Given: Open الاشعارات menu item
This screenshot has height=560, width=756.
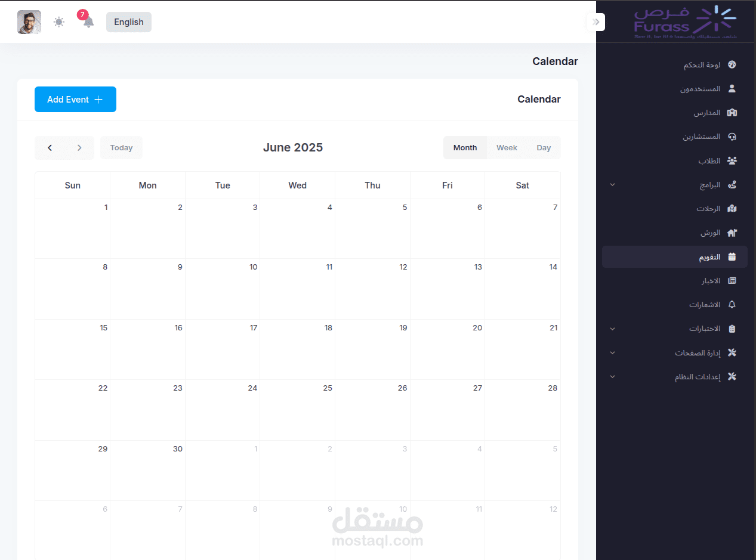Looking at the screenshot, I should [x=674, y=305].
